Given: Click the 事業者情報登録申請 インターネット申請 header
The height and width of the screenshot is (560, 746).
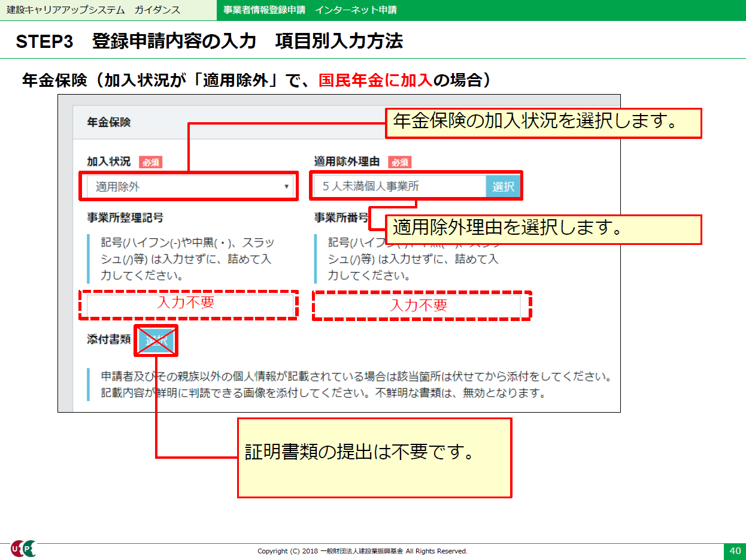Looking at the screenshot, I should 309,10.
